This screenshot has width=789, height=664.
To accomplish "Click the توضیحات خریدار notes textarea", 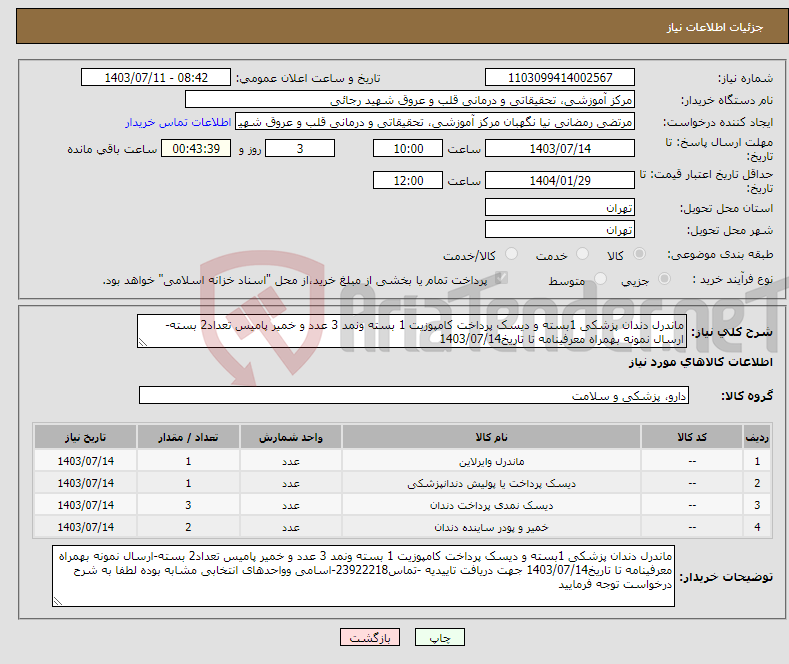I will 363,576.
